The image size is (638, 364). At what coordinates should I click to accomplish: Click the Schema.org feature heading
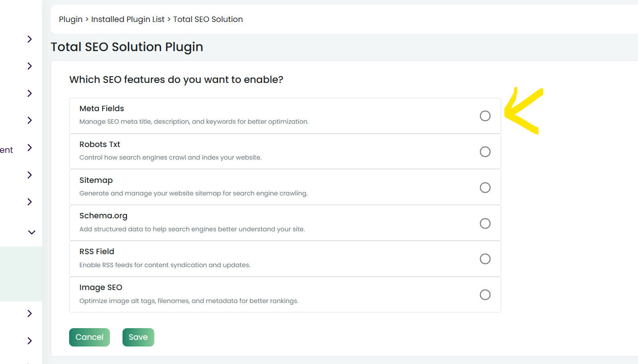[x=104, y=216]
